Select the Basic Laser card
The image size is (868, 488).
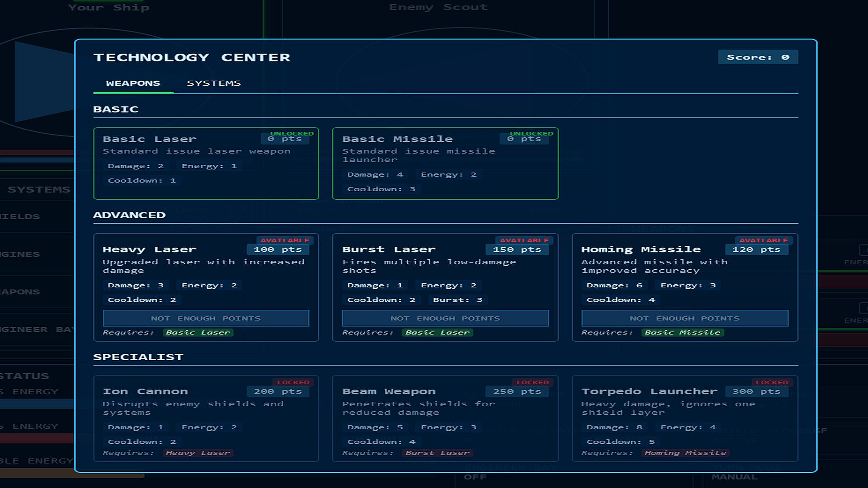(206, 164)
